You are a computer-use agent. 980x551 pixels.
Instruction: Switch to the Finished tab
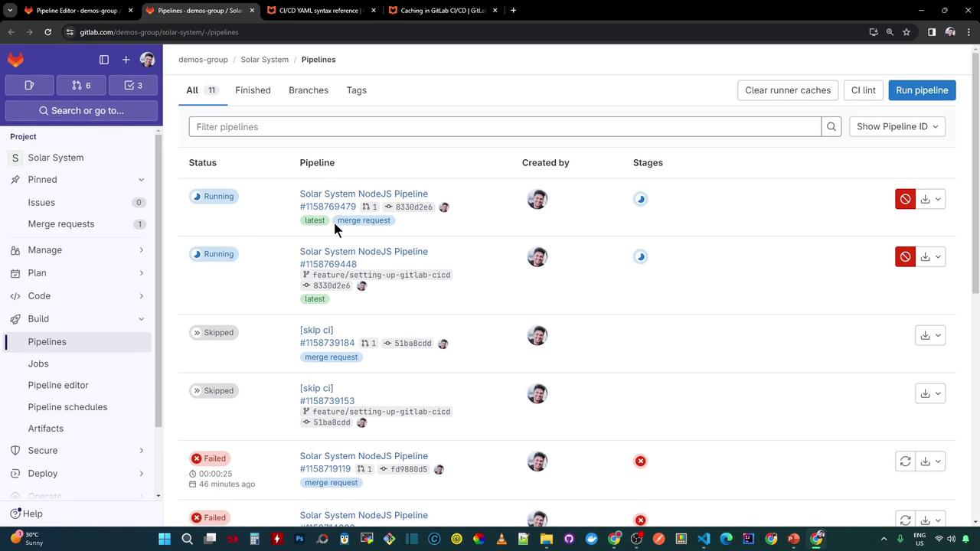tap(253, 90)
